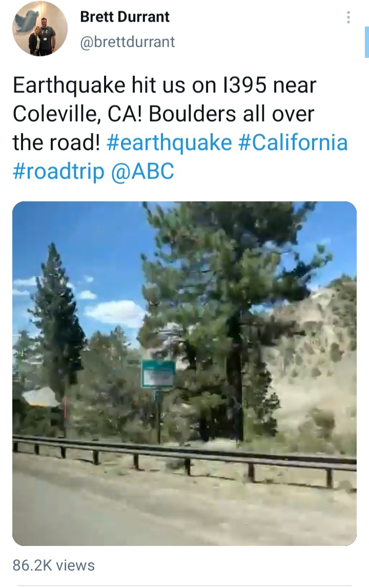Tap "the road!" in the tweet text

pos(56,143)
